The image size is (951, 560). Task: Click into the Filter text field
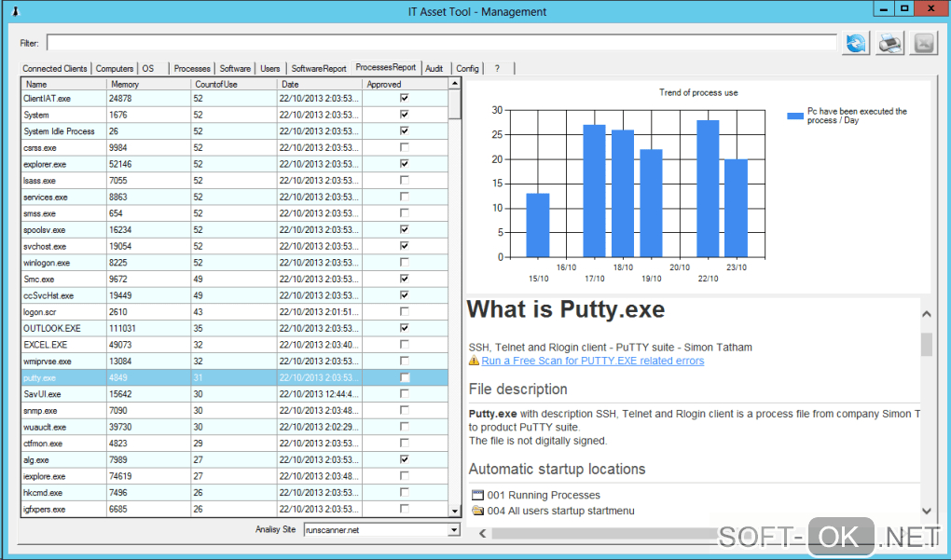(440, 43)
